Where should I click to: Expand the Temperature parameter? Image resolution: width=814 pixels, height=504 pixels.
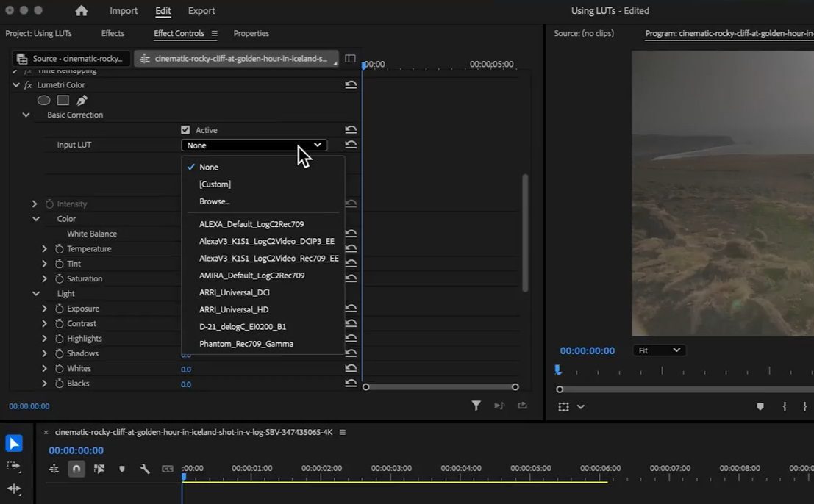[45, 249]
